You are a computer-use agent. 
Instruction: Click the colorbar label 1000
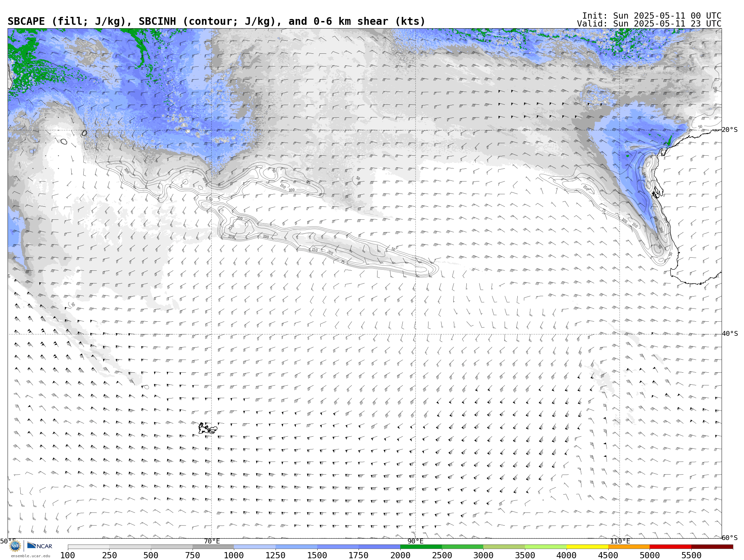(x=234, y=555)
